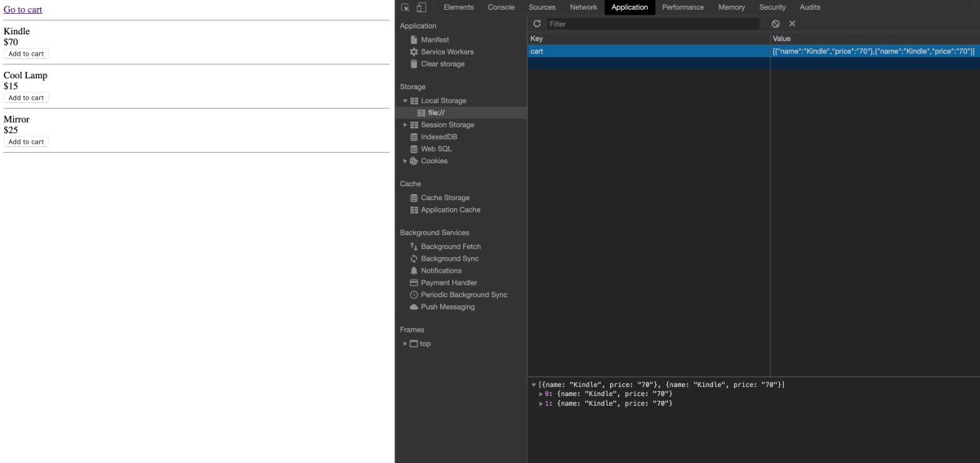980x463 pixels.
Task: Expand array entry 0 arrow
Action: coord(541,394)
